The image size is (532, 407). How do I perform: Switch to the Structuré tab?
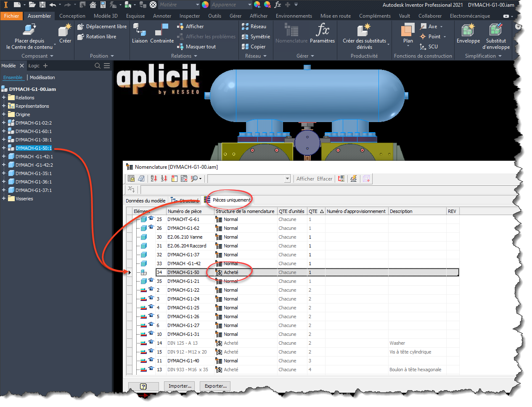[x=185, y=200]
